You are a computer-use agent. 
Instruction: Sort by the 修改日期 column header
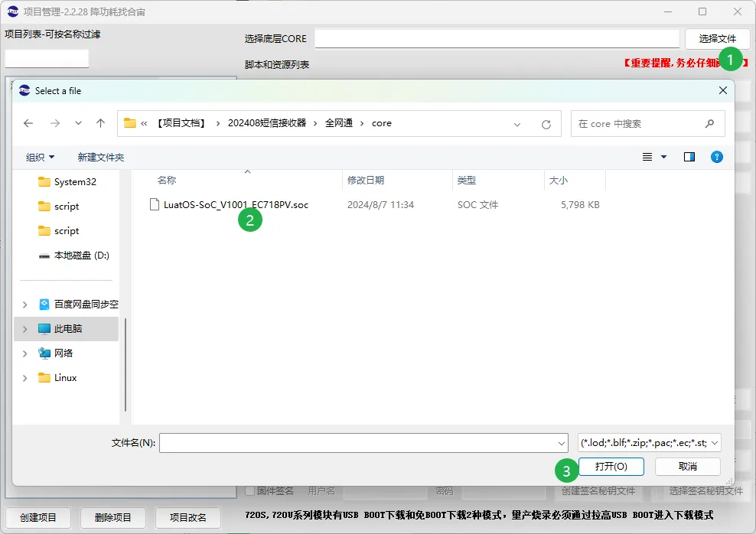coord(366,181)
